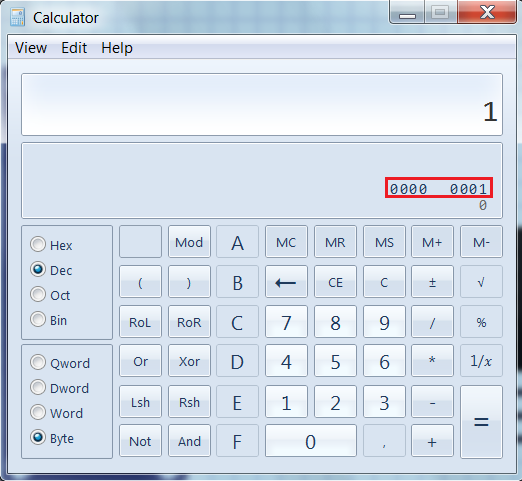
Task: Open the Help menu
Action: coord(117,48)
